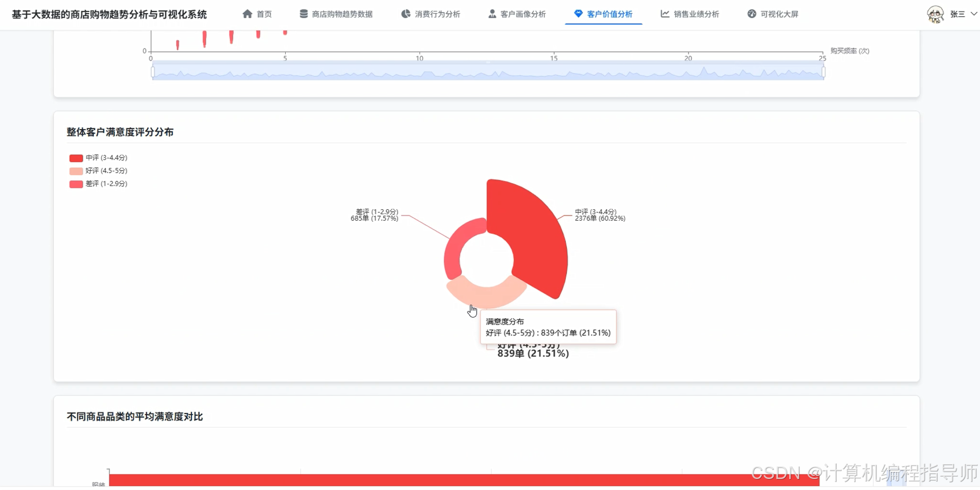This screenshot has width=980, height=490.
Task: Click the system title at top left
Action: pyautogui.click(x=109, y=14)
